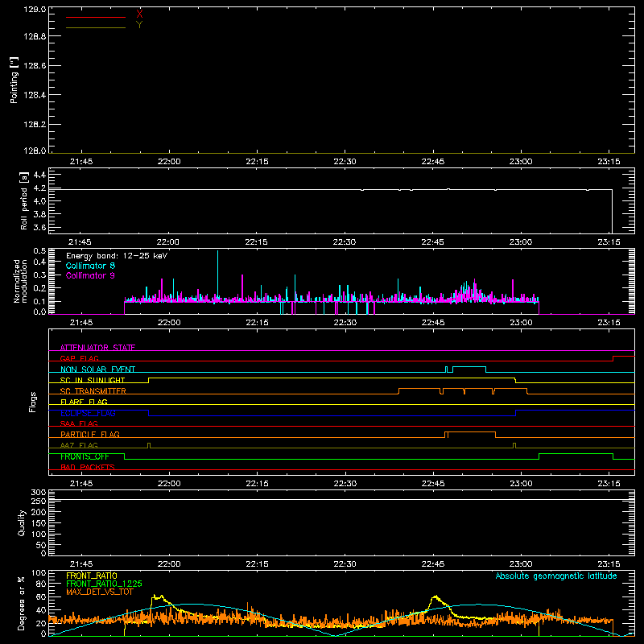Click the 128.8 pointing tick label

[x=35, y=36]
